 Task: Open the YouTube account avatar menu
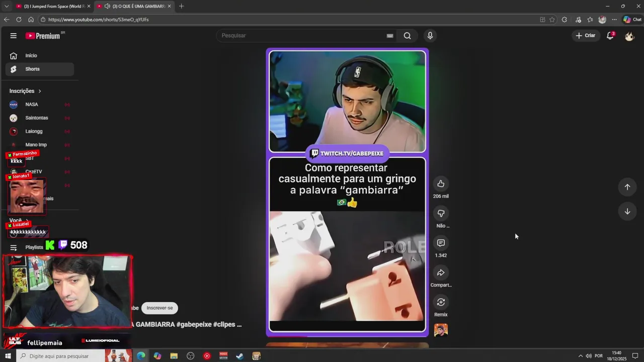pos(629,36)
